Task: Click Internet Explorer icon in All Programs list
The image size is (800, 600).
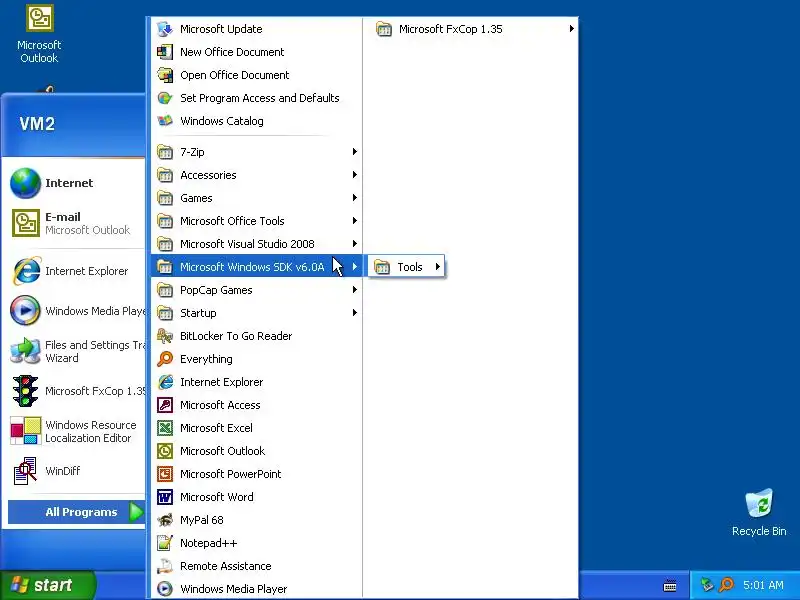Action: [x=165, y=382]
